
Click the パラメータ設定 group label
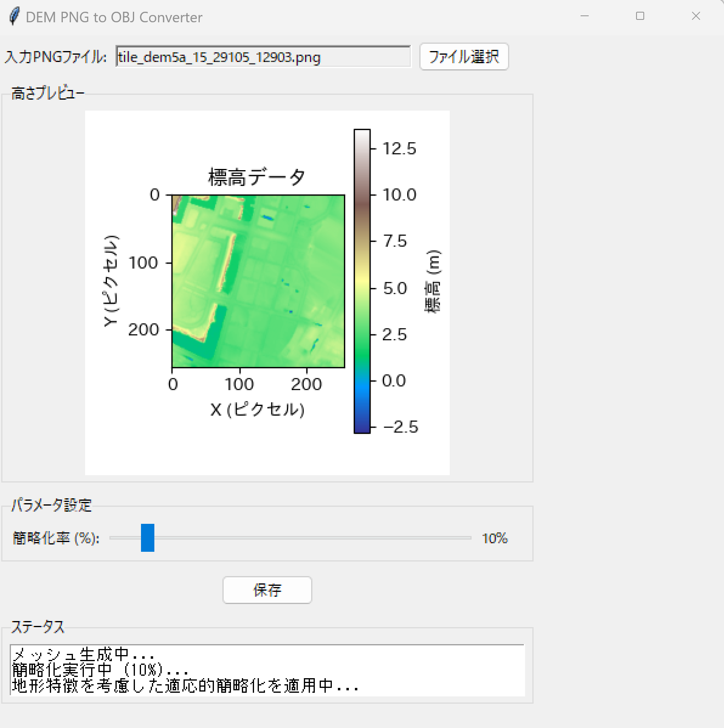(x=51, y=505)
